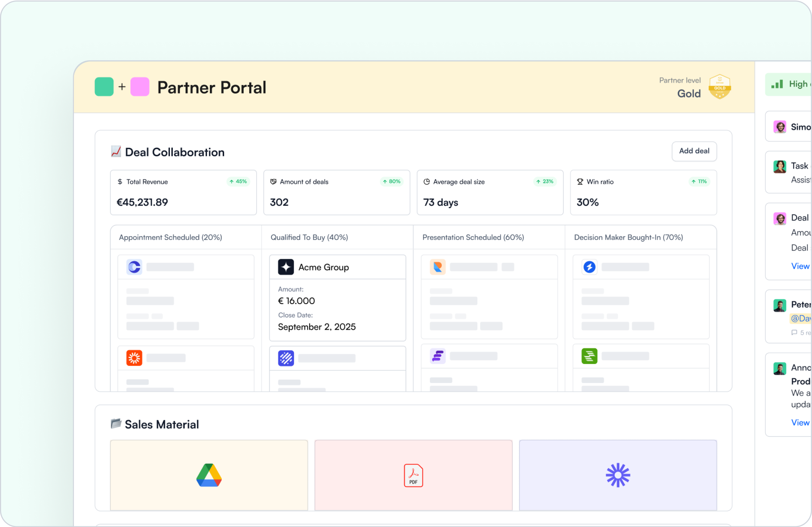The width and height of the screenshot is (812, 527).
Task: Click the 80% increase badge
Action: (x=392, y=182)
